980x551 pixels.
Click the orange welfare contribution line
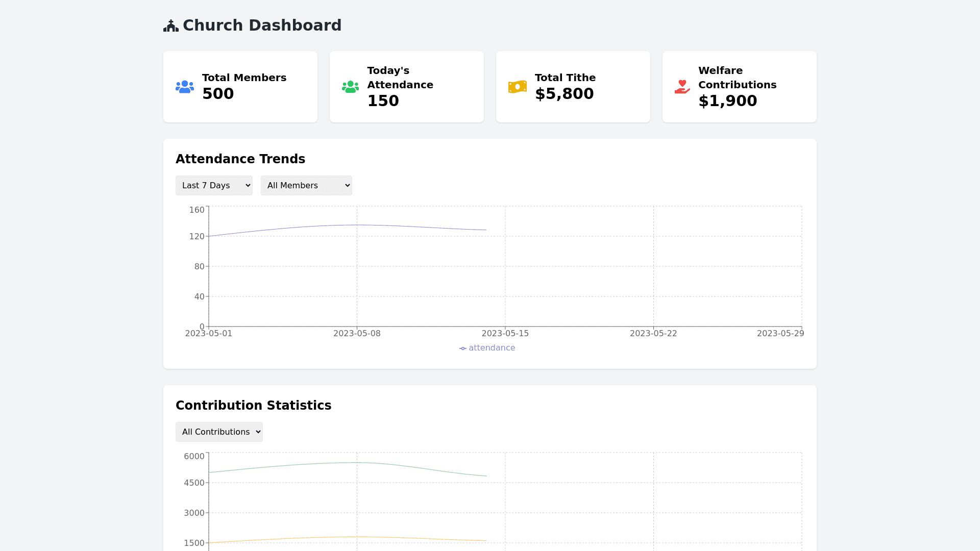click(357, 537)
